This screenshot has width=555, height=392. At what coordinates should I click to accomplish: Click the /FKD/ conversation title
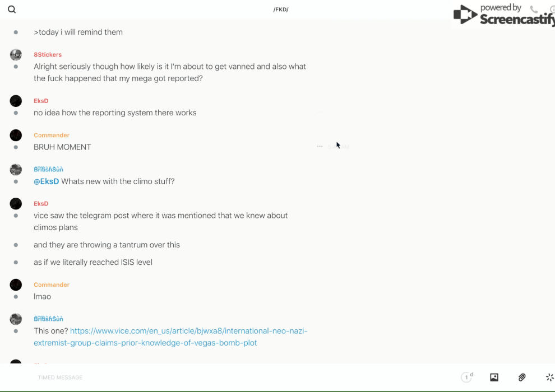click(x=281, y=10)
